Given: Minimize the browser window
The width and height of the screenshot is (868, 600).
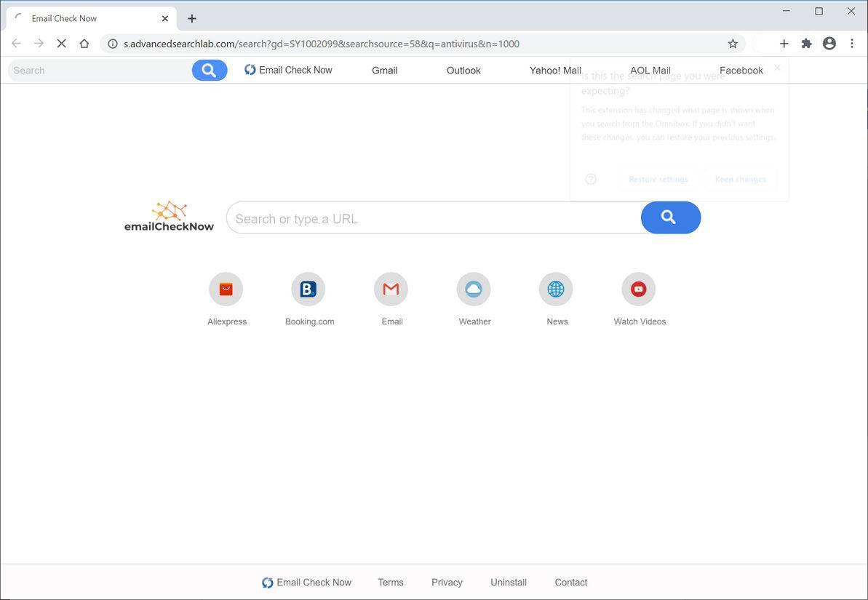Looking at the screenshot, I should pos(787,11).
